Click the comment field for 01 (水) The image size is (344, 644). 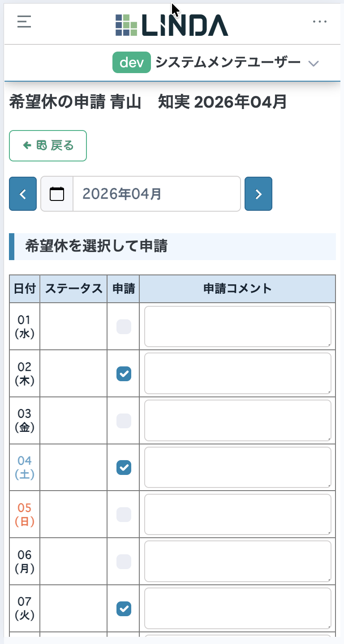(x=238, y=326)
